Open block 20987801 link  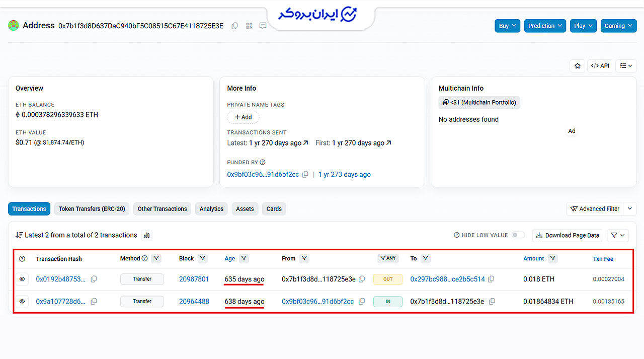point(194,279)
